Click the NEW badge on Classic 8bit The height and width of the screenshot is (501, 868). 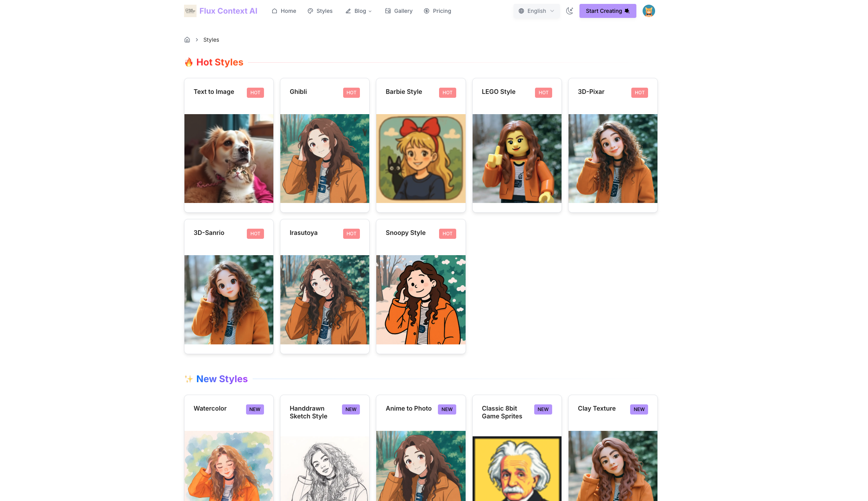click(x=543, y=409)
